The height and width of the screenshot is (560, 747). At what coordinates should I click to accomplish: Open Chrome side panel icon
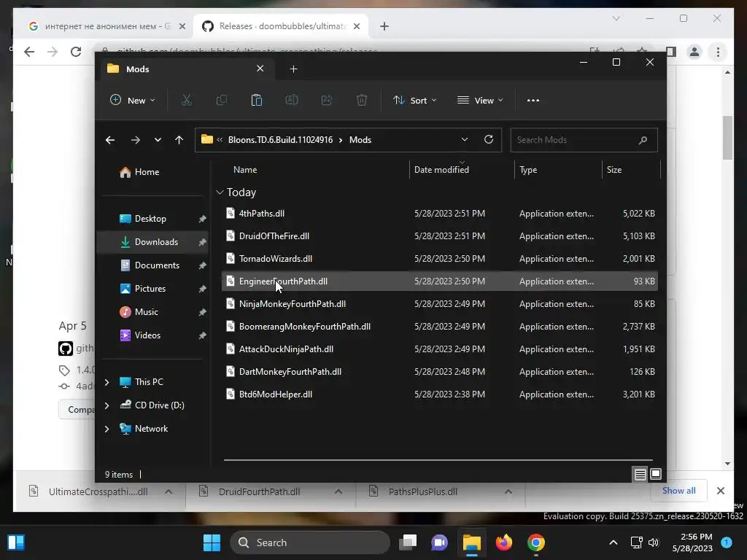[671, 52]
